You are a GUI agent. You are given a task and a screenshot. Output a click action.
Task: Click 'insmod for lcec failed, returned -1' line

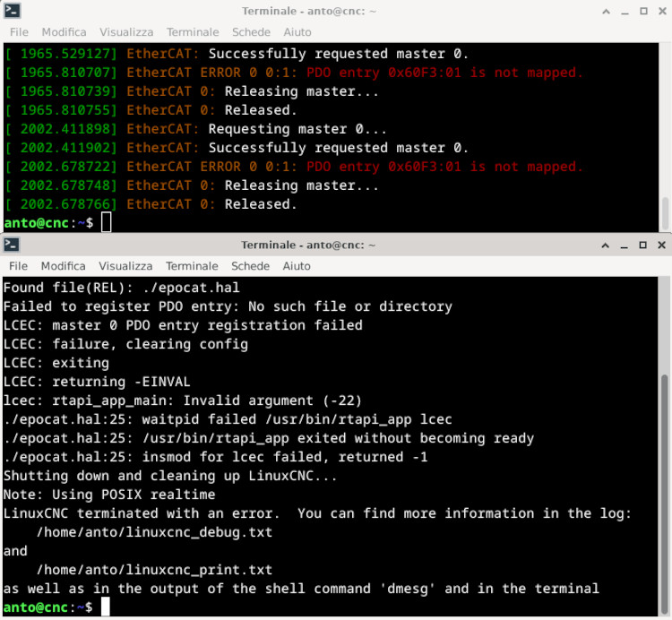(x=216, y=457)
